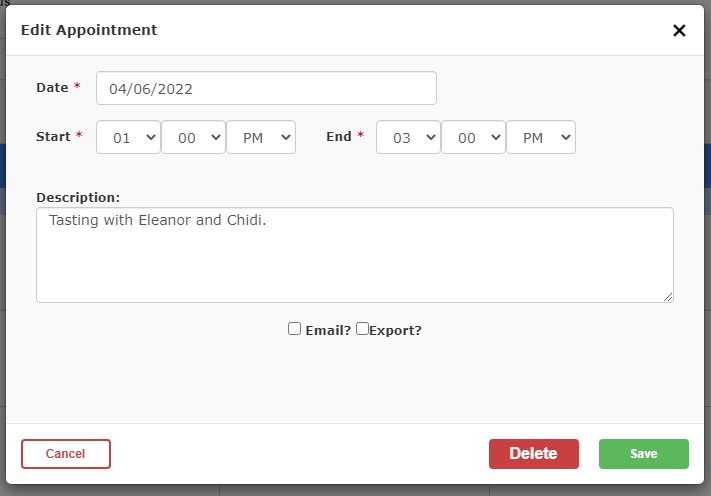Open the End minutes dropdown
The width and height of the screenshot is (711, 496).
pos(473,137)
